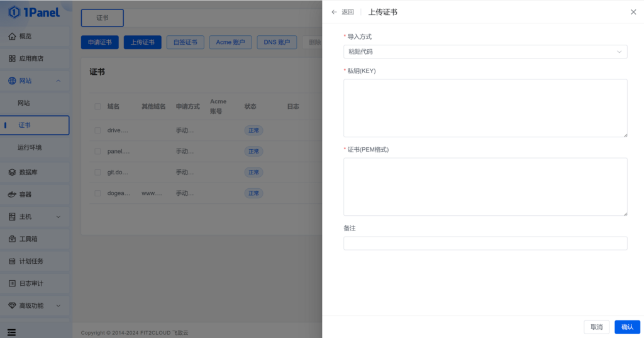This screenshot has width=644, height=338.
Task: Click the 主机 host icon
Action: [13, 217]
